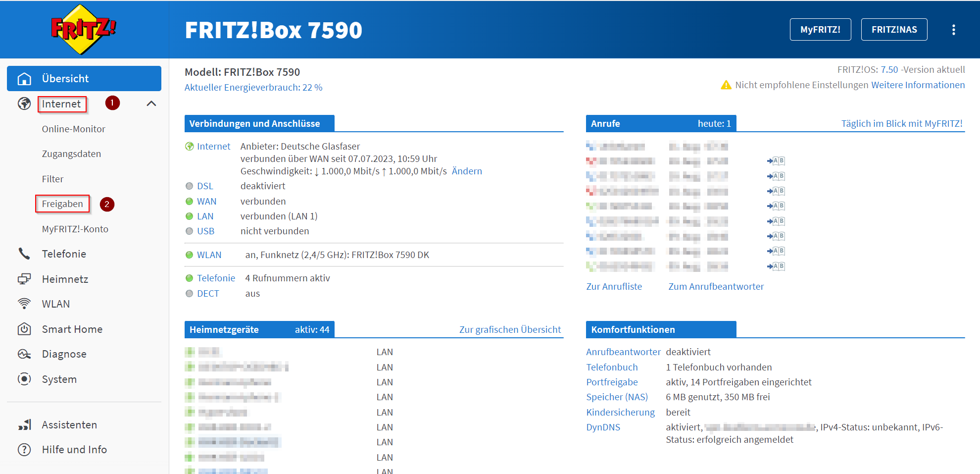
Task: Collapse the Internet submenu using its chevron
Action: (151, 104)
